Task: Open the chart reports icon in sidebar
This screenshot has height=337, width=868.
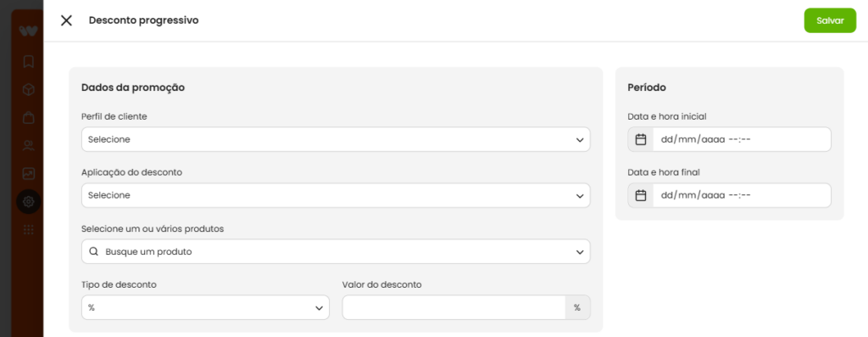Action: coord(28,173)
